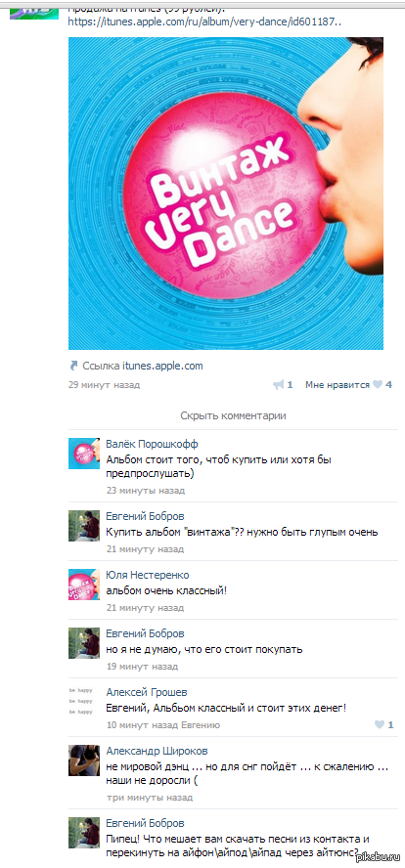The width and height of the screenshot is (405, 868).
Task: Open Валёк Порошкофф's avatar
Action: coord(84,454)
